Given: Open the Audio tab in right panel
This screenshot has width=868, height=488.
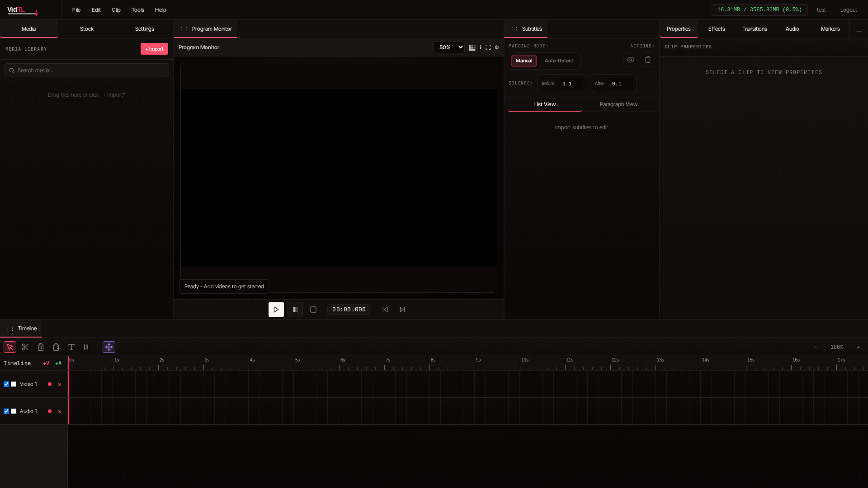Looking at the screenshot, I should point(792,29).
